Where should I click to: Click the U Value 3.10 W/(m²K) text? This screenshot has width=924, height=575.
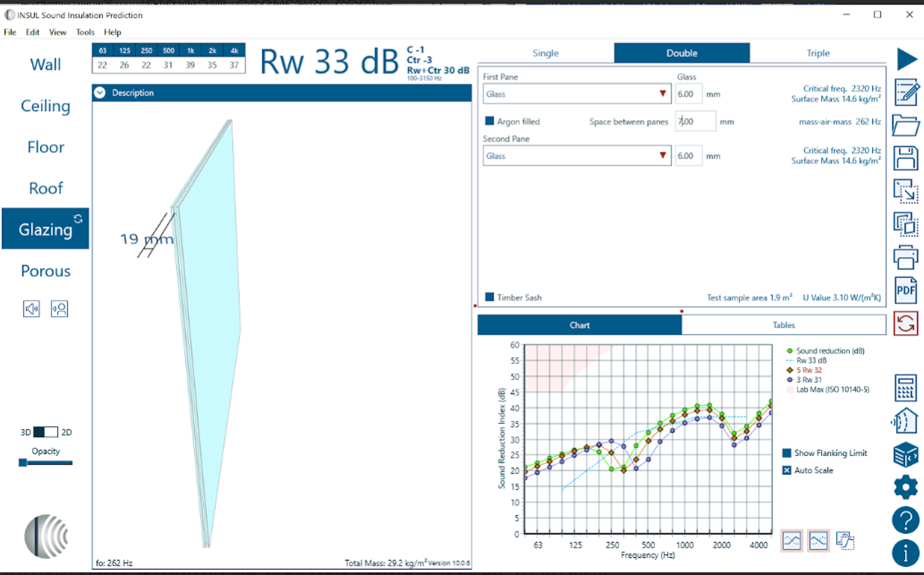pyautogui.click(x=842, y=297)
